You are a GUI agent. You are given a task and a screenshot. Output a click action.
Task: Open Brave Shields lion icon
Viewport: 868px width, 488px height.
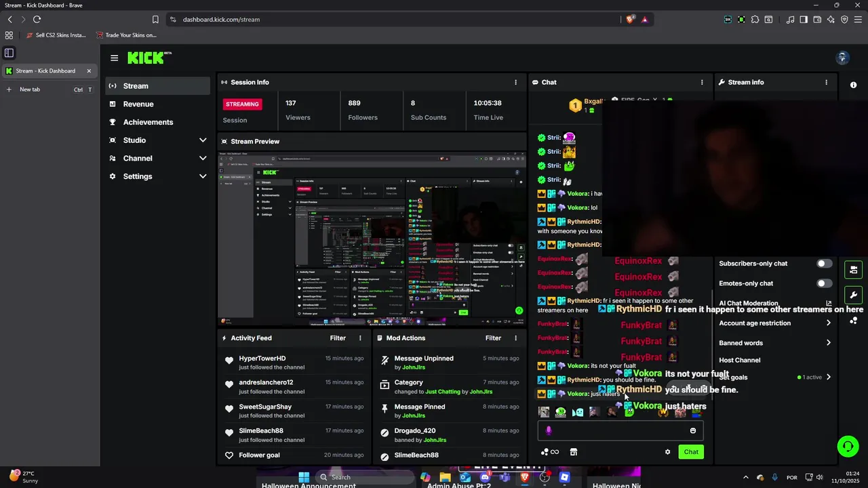coord(631,20)
